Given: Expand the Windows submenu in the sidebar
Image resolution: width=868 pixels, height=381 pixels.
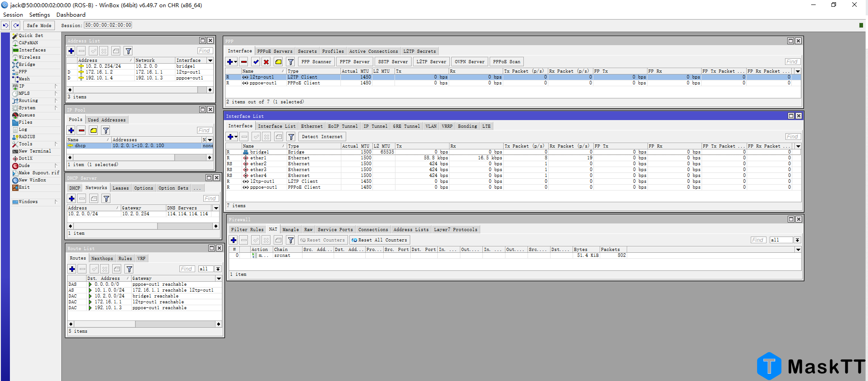Looking at the screenshot, I should [x=56, y=201].
